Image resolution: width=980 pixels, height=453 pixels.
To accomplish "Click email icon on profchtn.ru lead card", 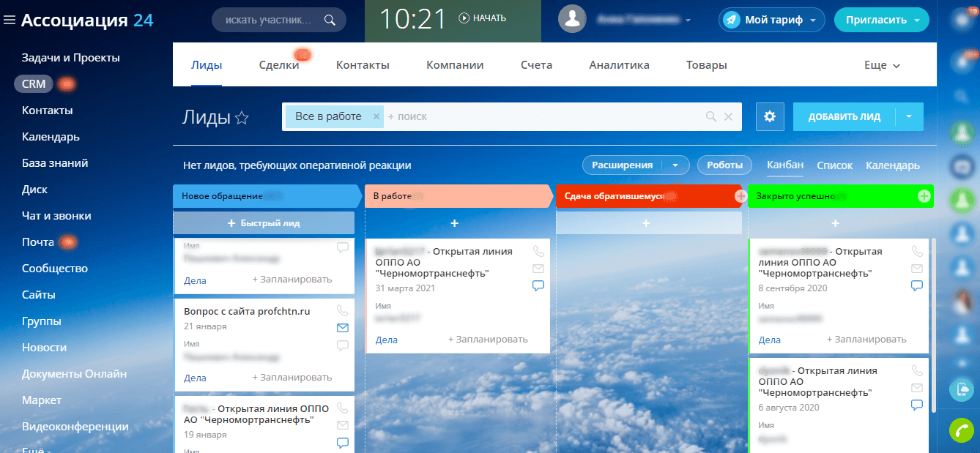I will point(343,328).
